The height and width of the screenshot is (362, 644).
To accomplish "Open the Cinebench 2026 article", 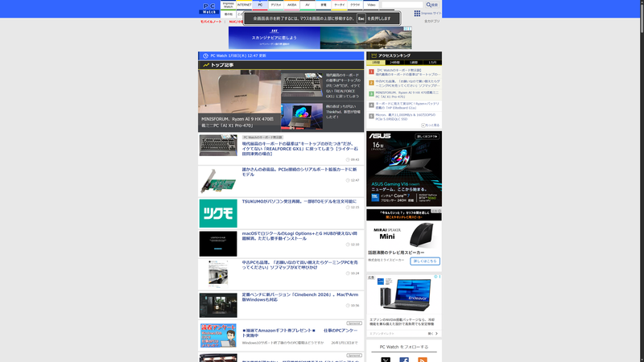I will (299, 297).
